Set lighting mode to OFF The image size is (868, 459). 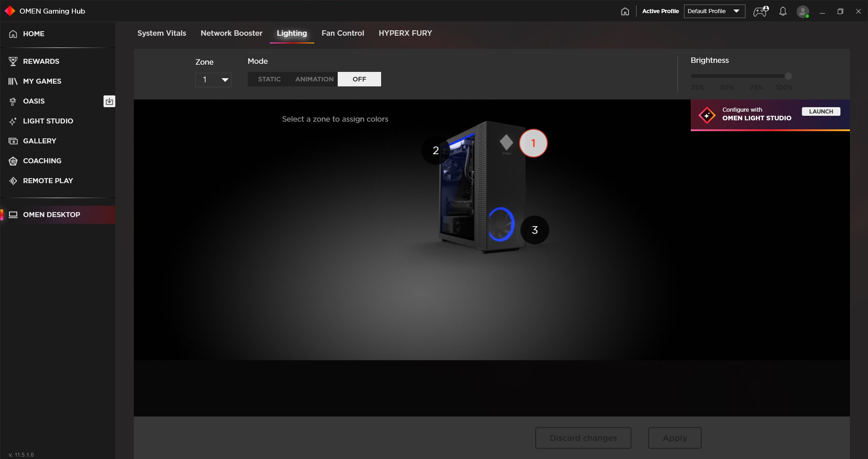(x=359, y=79)
